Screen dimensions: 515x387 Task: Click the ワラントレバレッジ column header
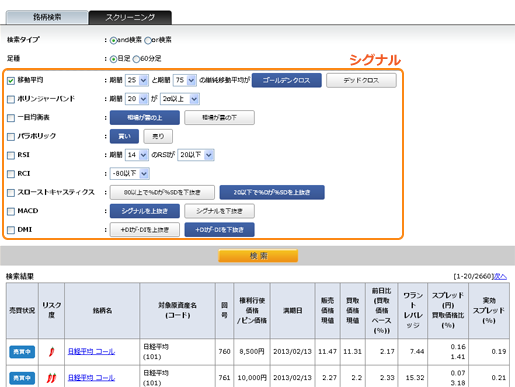coord(413,311)
